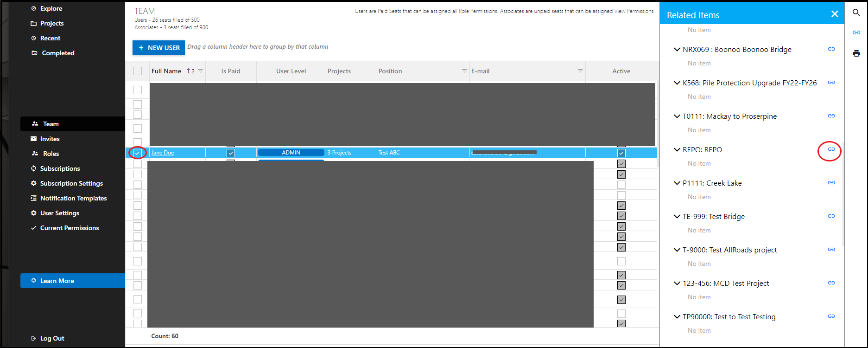
Task: Open Projects in the sidebar
Action: [x=52, y=23]
